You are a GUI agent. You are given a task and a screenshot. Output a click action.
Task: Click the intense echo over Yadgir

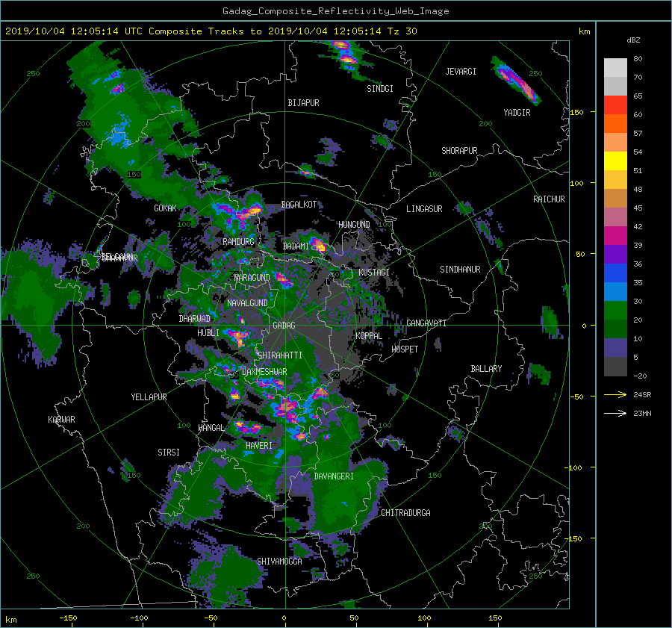[516, 80]
